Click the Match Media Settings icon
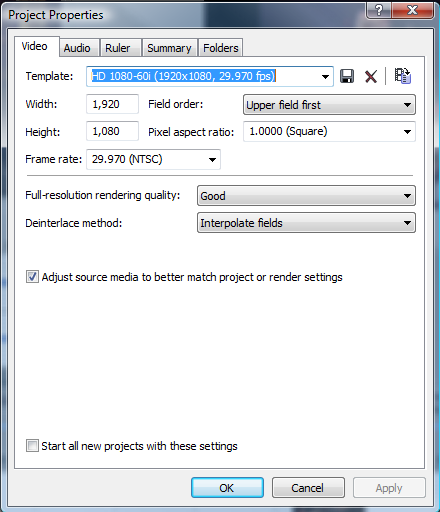 403,76
